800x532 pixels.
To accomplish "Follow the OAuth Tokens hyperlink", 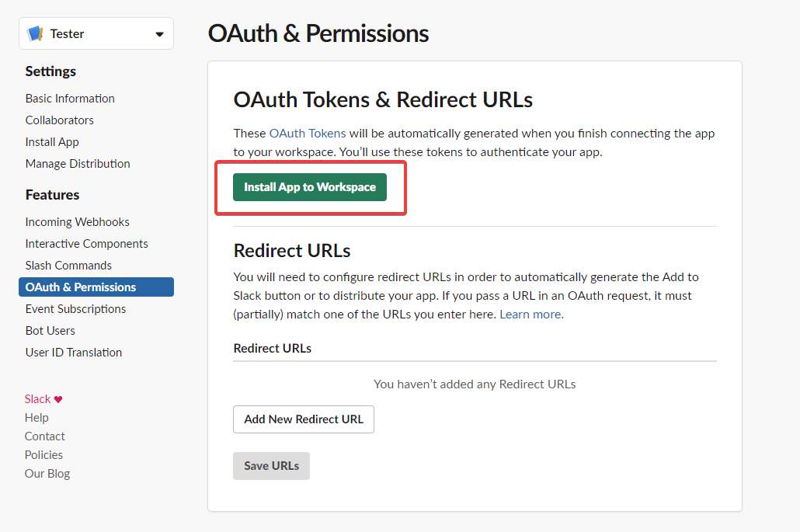I will [308, 134].
